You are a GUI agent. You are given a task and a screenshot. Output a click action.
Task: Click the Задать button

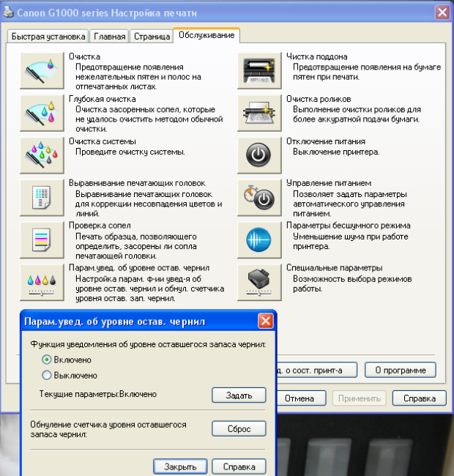pyautogui.click(x=239, y=395)
